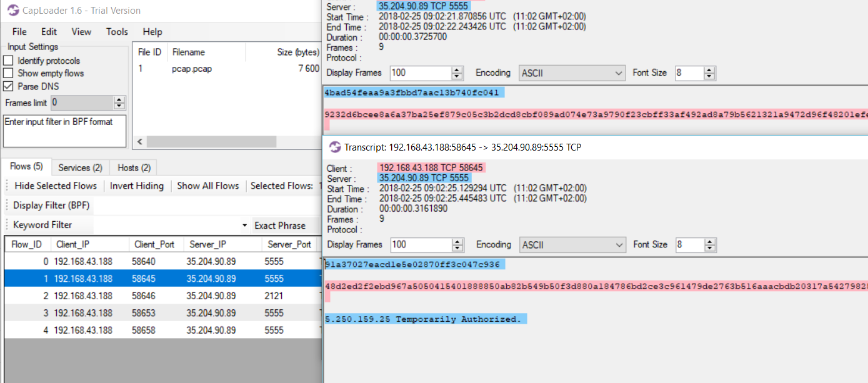The image size is (868, 383).
Task: Decrease Display Frames in the 09:02:21 transcript
Action: [457, 76]
